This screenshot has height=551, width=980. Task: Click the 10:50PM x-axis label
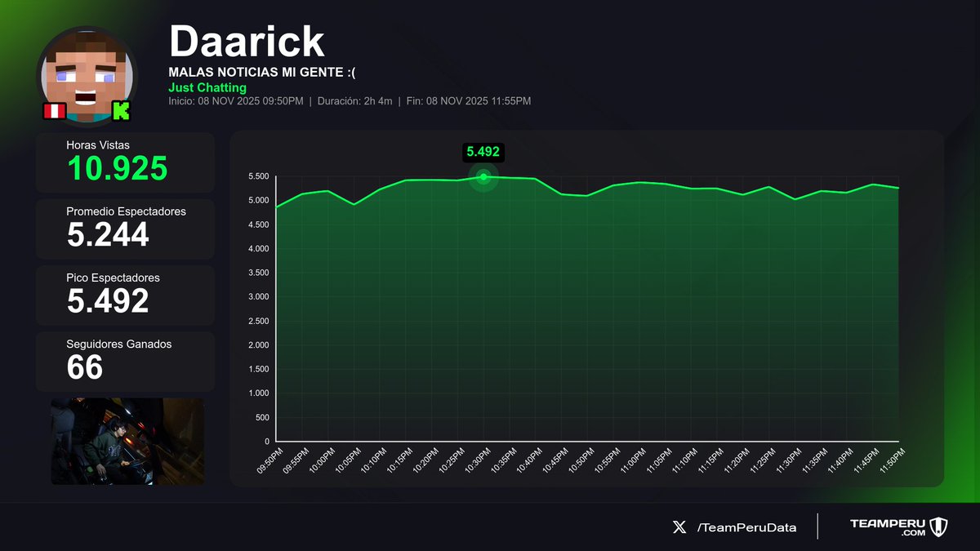click(581, 460)
